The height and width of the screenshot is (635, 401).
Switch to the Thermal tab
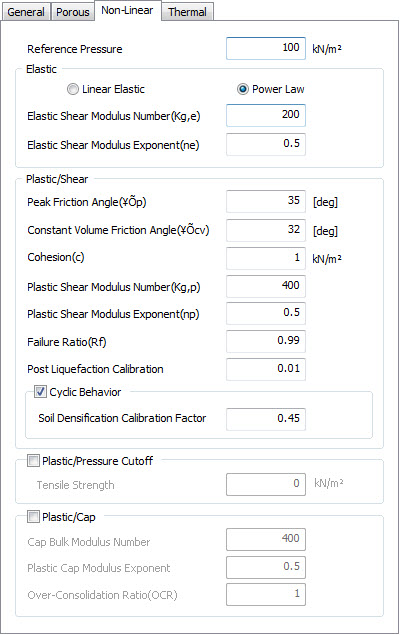tap(187, 12)
